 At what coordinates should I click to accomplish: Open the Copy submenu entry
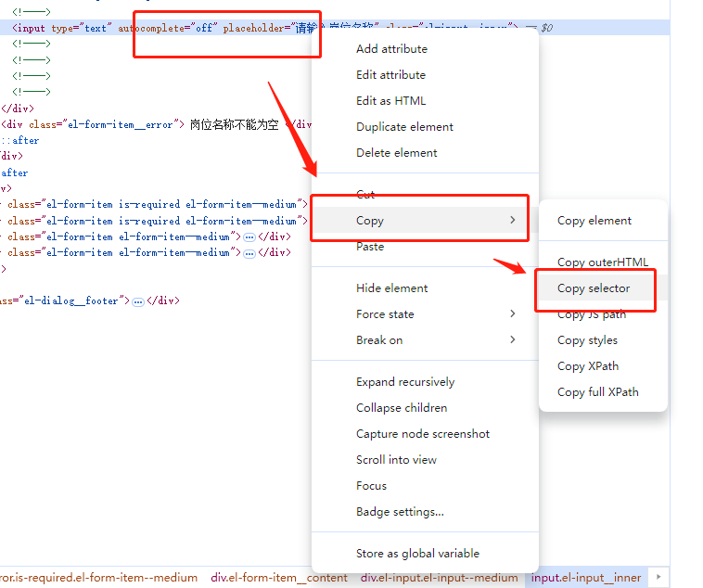(x=425, y=220)
